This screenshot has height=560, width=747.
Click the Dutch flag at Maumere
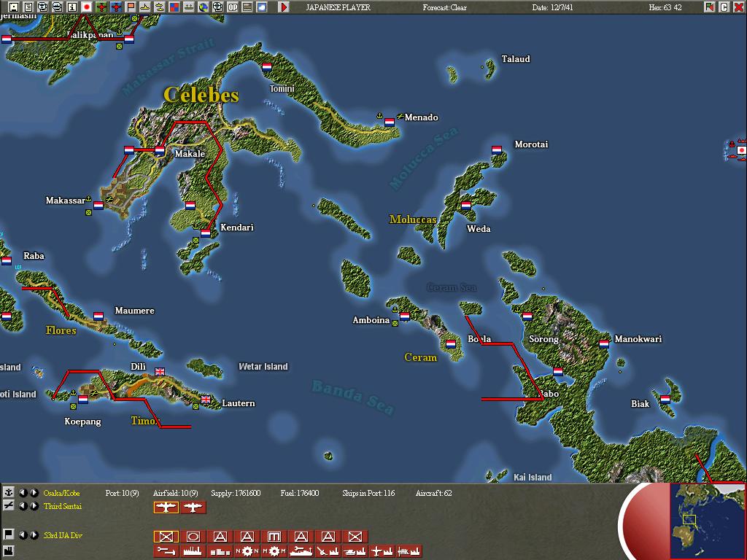click(98, 316)
